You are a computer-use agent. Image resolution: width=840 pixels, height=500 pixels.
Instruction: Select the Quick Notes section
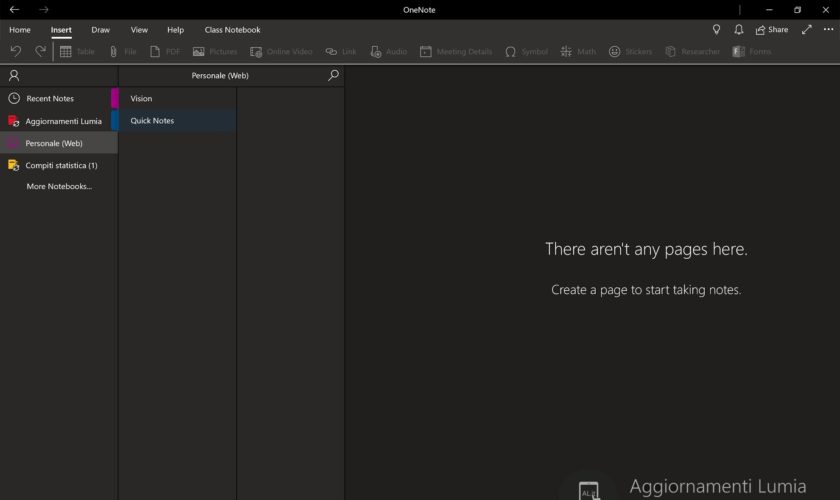click(152, 121)
